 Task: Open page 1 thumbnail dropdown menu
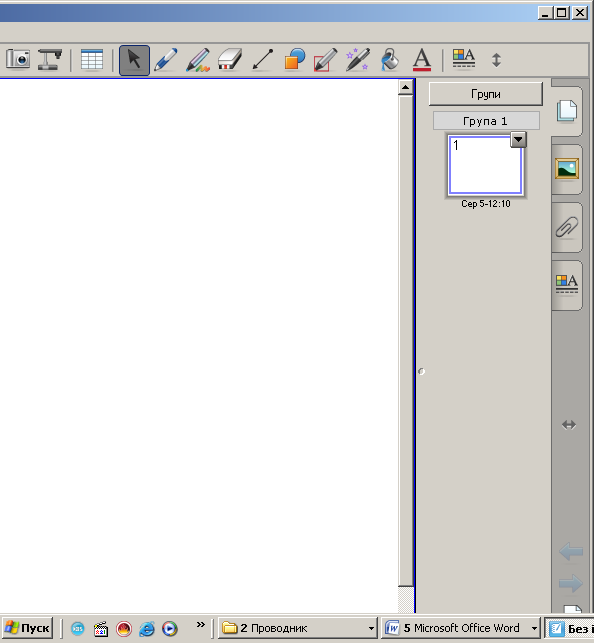click(x=518, y=140)
